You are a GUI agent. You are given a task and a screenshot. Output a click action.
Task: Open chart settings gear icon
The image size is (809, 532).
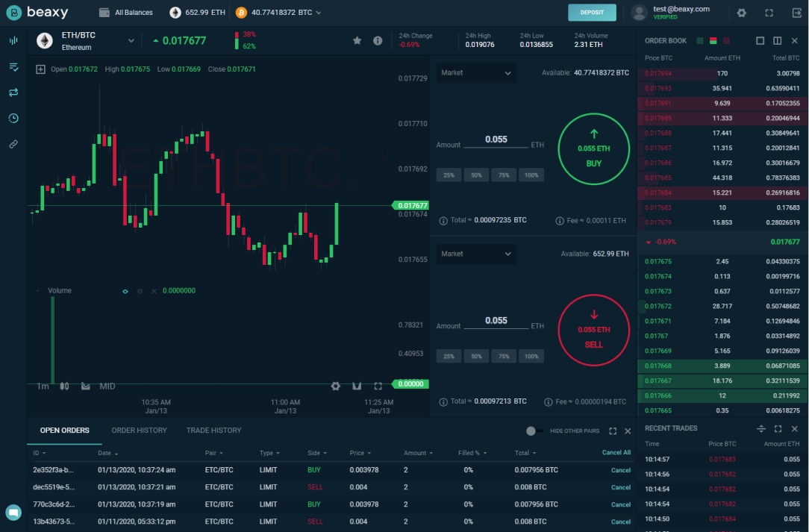click(x=336, y=386)
